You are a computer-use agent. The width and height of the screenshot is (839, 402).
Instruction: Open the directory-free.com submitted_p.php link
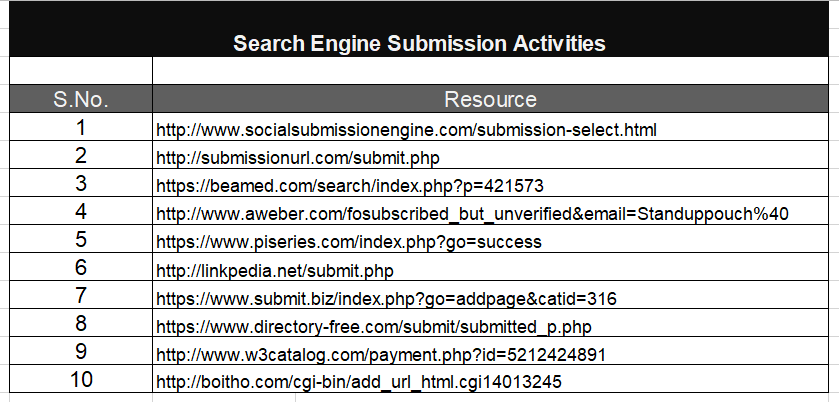coord(373,327)
